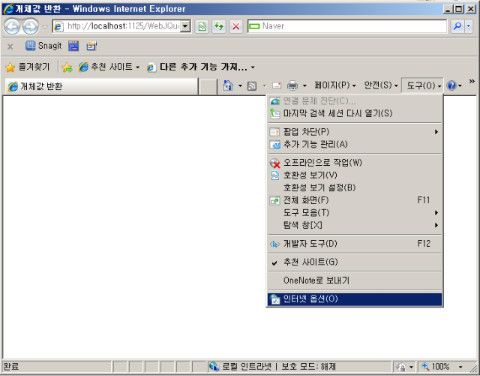Open the search provider dropdown arrow
The image size is (480, 376).
pyautogui.click(x=469, y=26)
